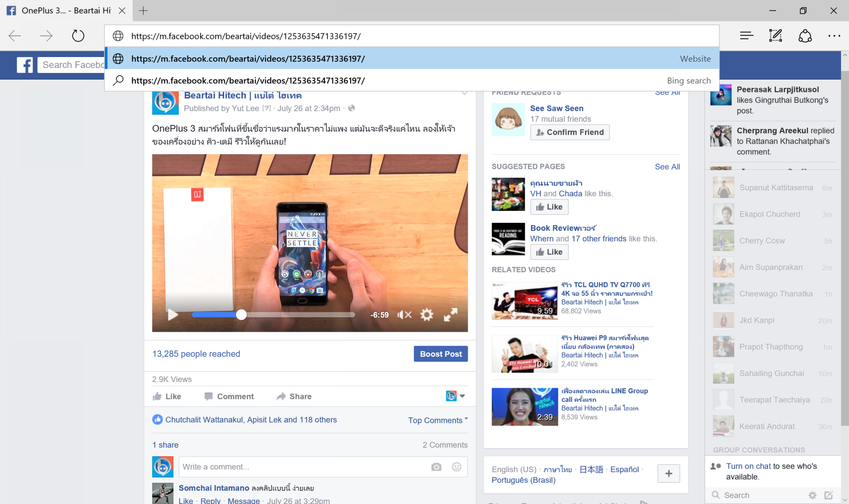The image size is (849, 504).
Task: Open the post options chevron dropdown
Action: [x=464, y=93]
